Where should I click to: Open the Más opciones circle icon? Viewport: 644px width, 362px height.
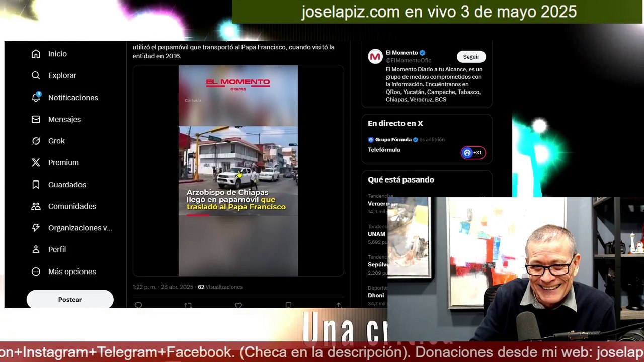pos(36,271)
